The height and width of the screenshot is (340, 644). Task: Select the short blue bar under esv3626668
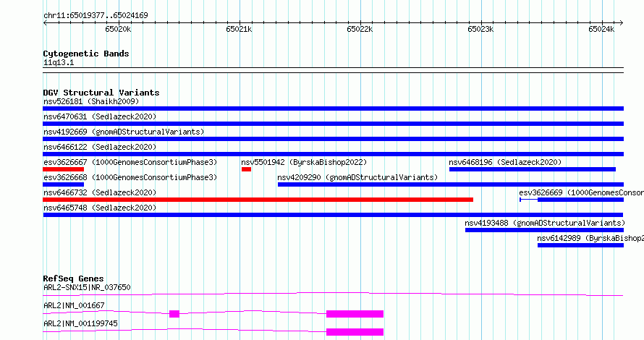click(x=63, y=184)
